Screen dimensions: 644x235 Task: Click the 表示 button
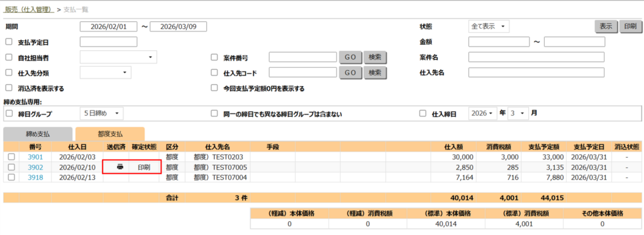[x=606, y=26]
